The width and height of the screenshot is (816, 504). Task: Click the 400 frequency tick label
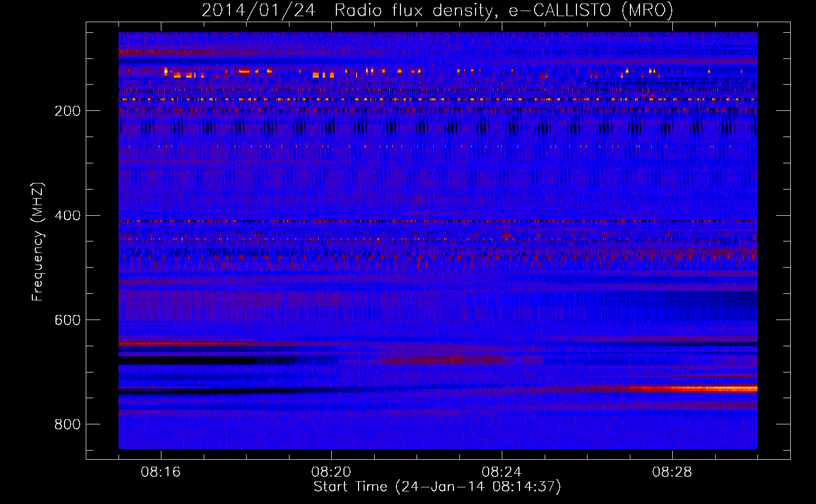tap(68, 216)
